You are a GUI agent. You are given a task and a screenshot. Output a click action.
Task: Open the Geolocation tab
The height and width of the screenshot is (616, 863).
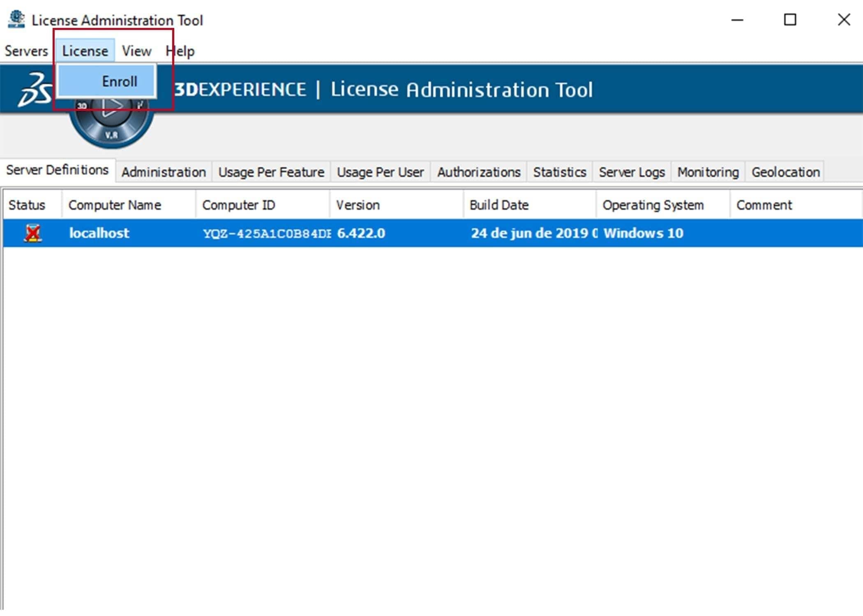[785, 172]
